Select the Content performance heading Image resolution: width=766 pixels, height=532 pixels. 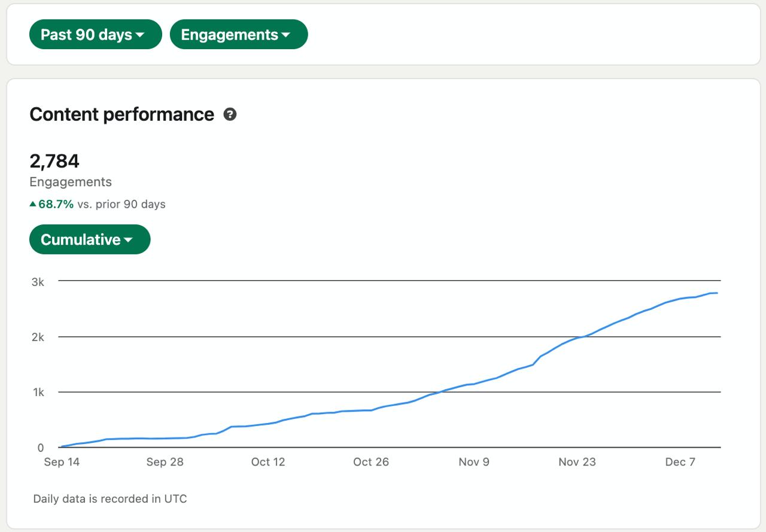point(121,114)
